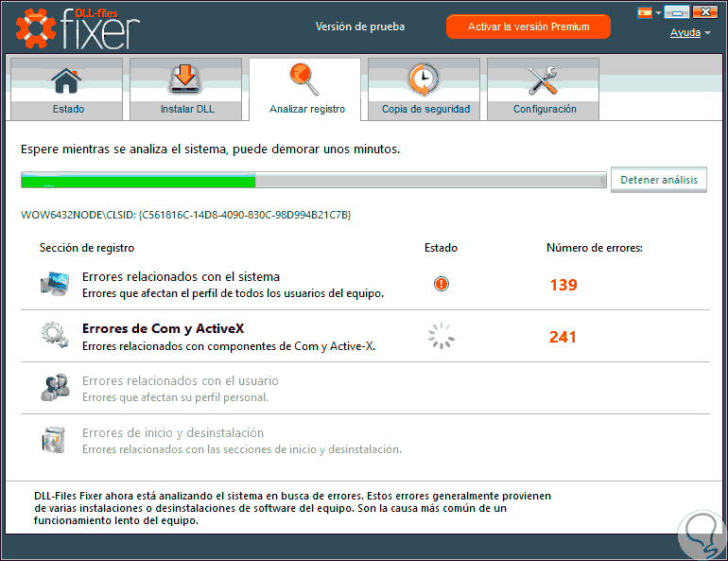Viewport: 728px width, 561px height.
Task: Click 'Errores que afectan su perfil personal' description
Action: pyautogui.click(x=175, y=397)
